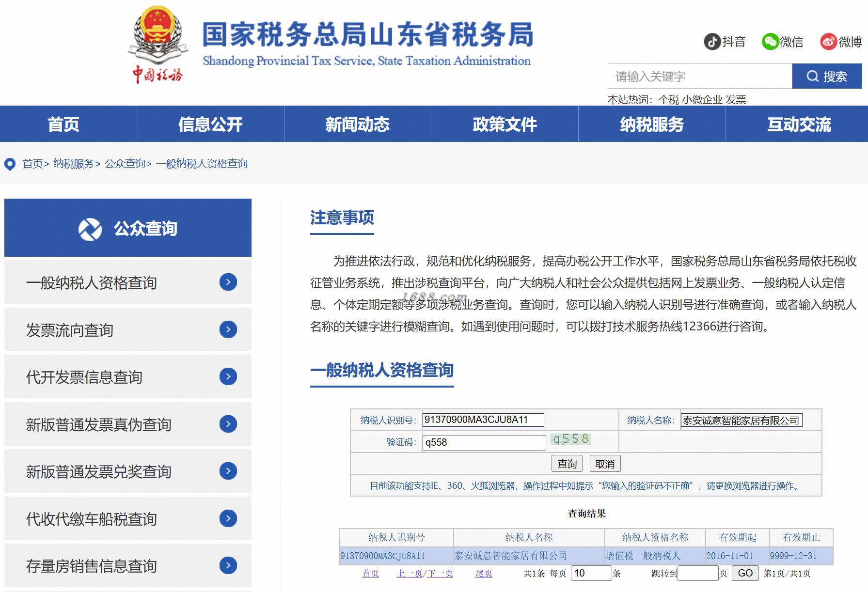Click the 小微企业 hot keyword link

tap(702, 100)
